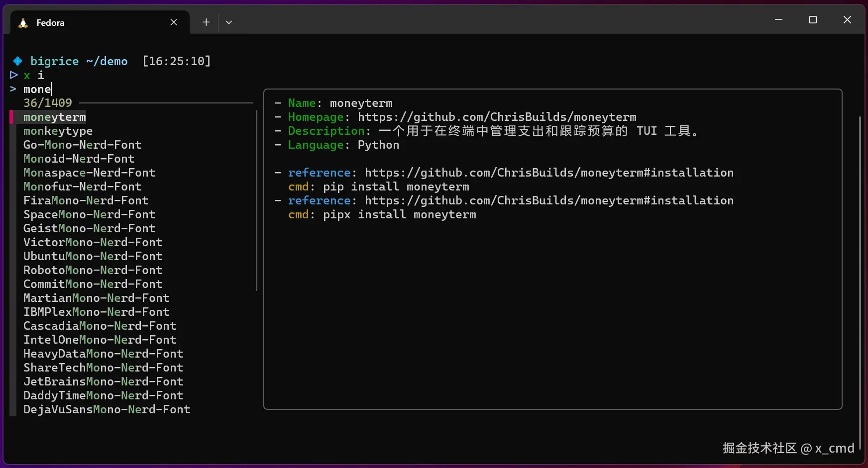This screenshot has width=868, height=468.
Task: Select GeistMono-Nerd-Font in the list
Action: point(89,229)
